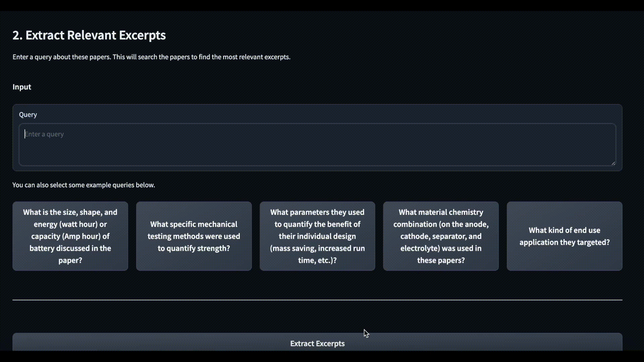The height and width of the screenshot is (362, 644).
Task: Choose the mechanical testing methods example query
Action: tap(194, 236)
